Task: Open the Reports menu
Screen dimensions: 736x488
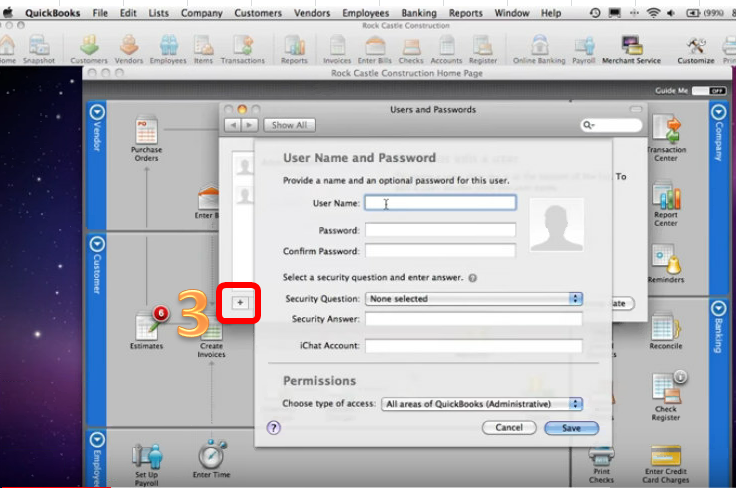Action: click(466, 13)
